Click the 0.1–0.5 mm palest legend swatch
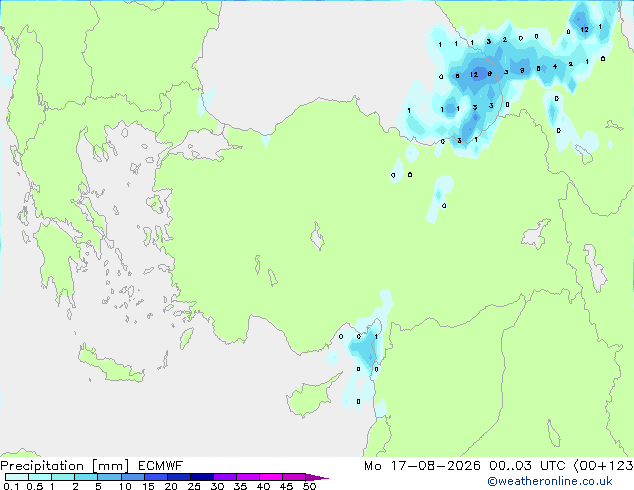This screenshot has width=634, height=490. pos(17,477)
